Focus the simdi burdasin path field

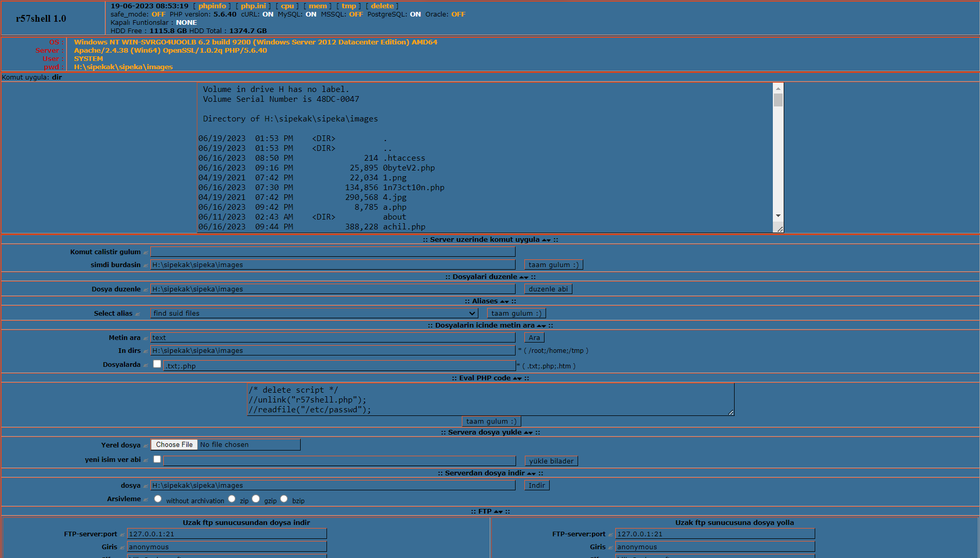pos(333,265)
